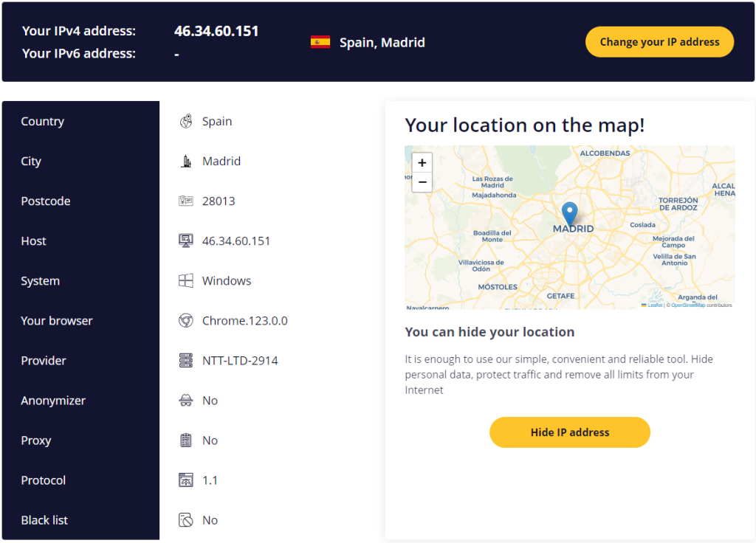Click 'Your IPv6 address:' label
This screenshot has height=543, width=756.
(78, 53)
